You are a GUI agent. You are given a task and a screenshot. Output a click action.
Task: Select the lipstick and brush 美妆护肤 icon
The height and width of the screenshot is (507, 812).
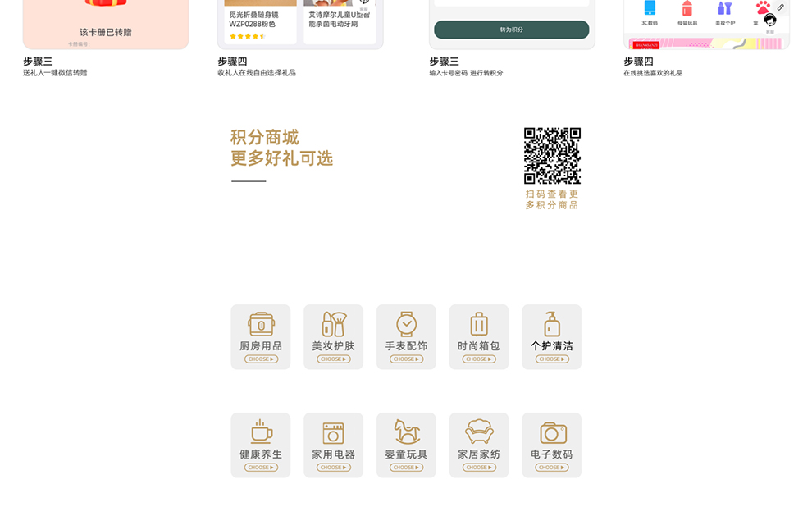pos(333,324)
